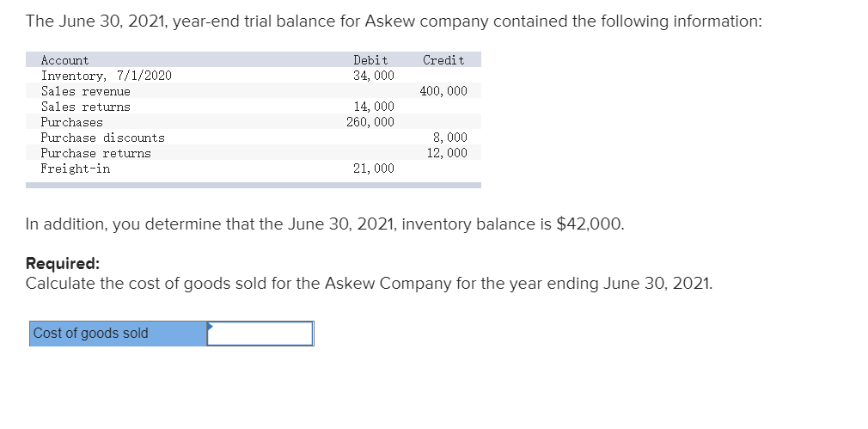
Task: Select the Purchase discounts row label
Action: [103, 138]
